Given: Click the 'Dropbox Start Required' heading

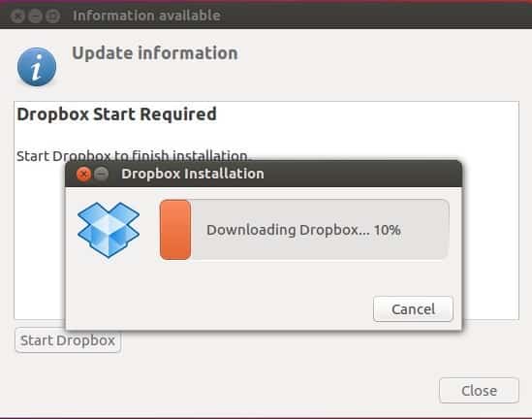Looking at the screenshot, I should click(x=116, y=114).
